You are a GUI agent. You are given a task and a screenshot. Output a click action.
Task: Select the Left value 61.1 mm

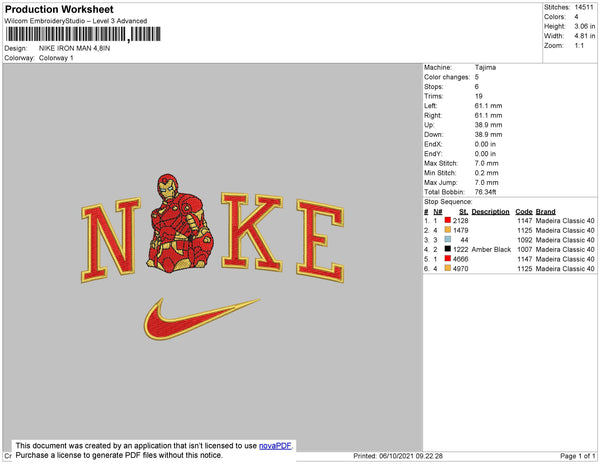(x=488, y=106)
